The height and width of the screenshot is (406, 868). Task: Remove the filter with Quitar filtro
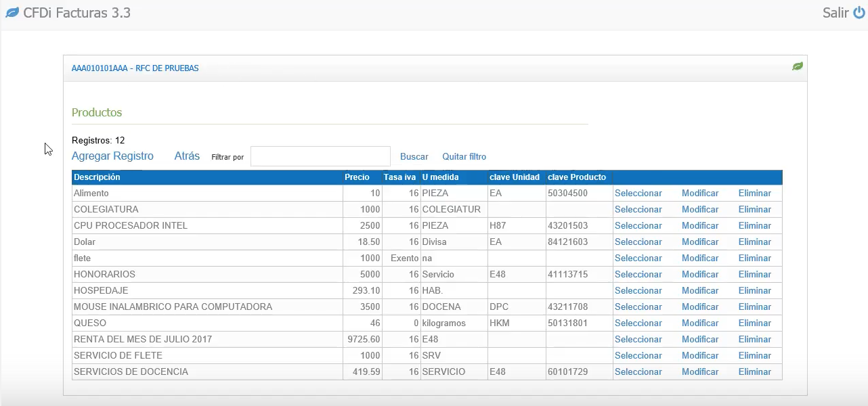pos(464,156)
